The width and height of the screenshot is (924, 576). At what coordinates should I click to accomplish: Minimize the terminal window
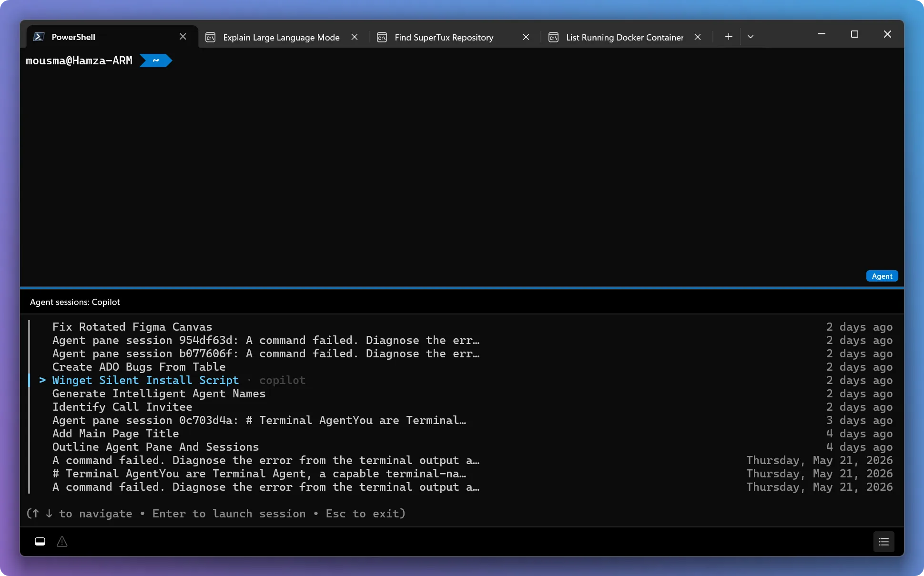pyautogui.click(x=822, y=34)
